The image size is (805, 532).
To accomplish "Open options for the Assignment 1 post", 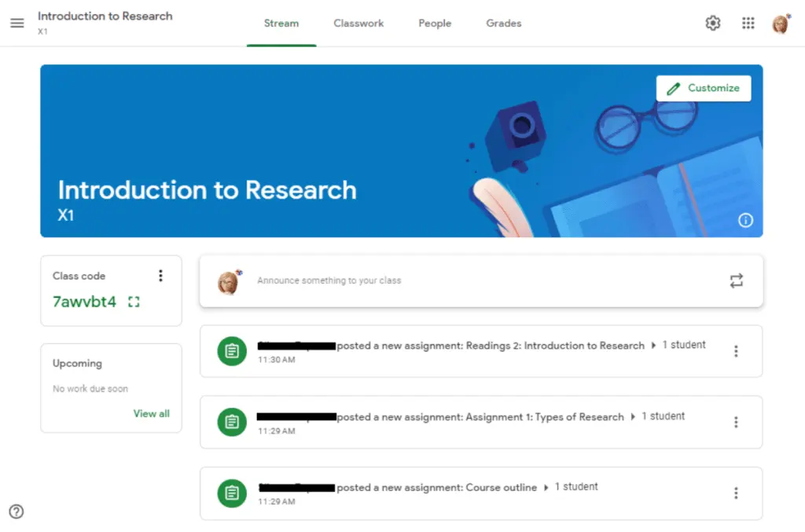I will (736, 422).
